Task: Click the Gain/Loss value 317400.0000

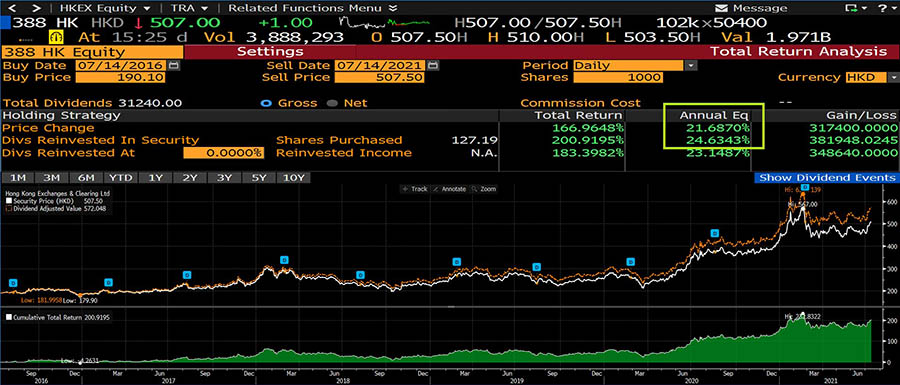Action: coord(852,128)
